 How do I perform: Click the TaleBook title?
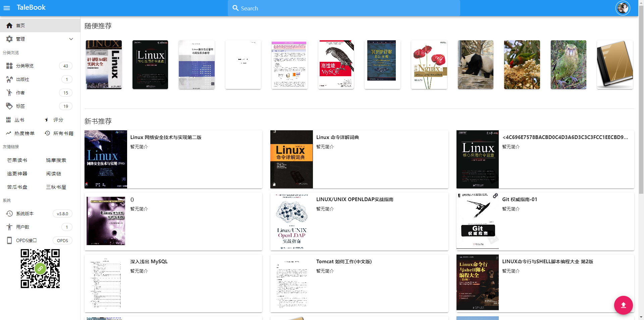click(31, 7)
